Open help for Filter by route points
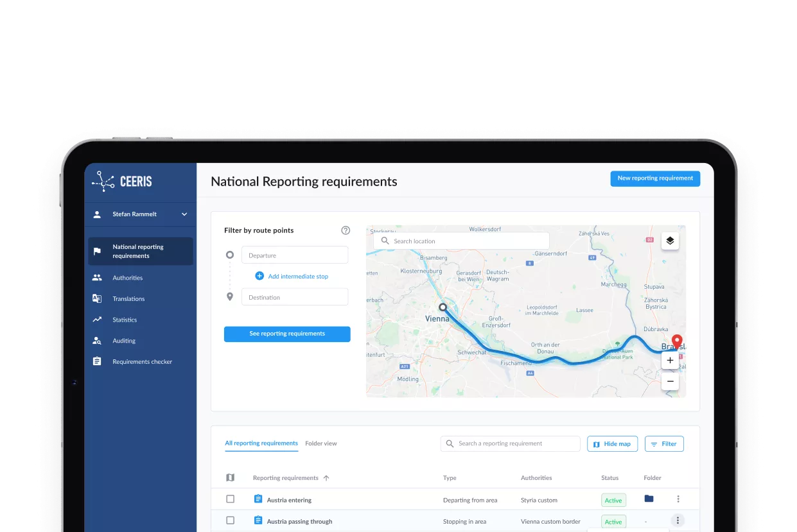This screenshot has width=797, height=532. coord(346,230)
